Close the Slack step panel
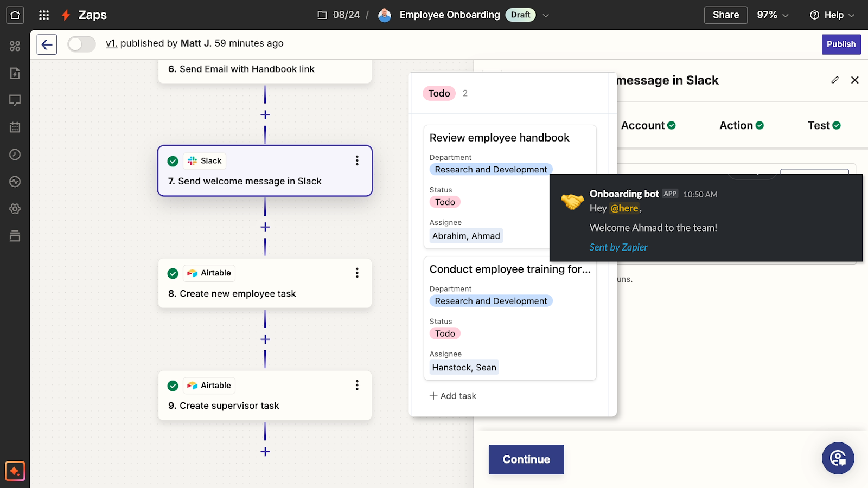 pos(855,80)
